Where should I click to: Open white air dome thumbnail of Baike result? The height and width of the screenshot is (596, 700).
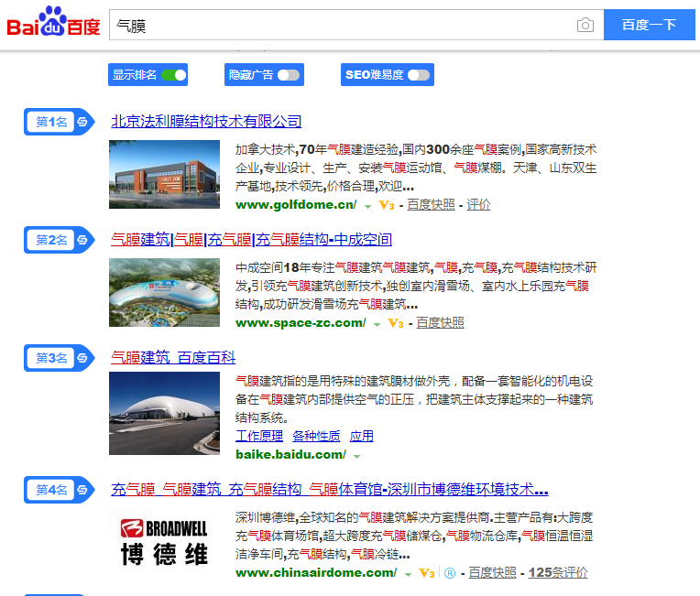coord(164,414)
